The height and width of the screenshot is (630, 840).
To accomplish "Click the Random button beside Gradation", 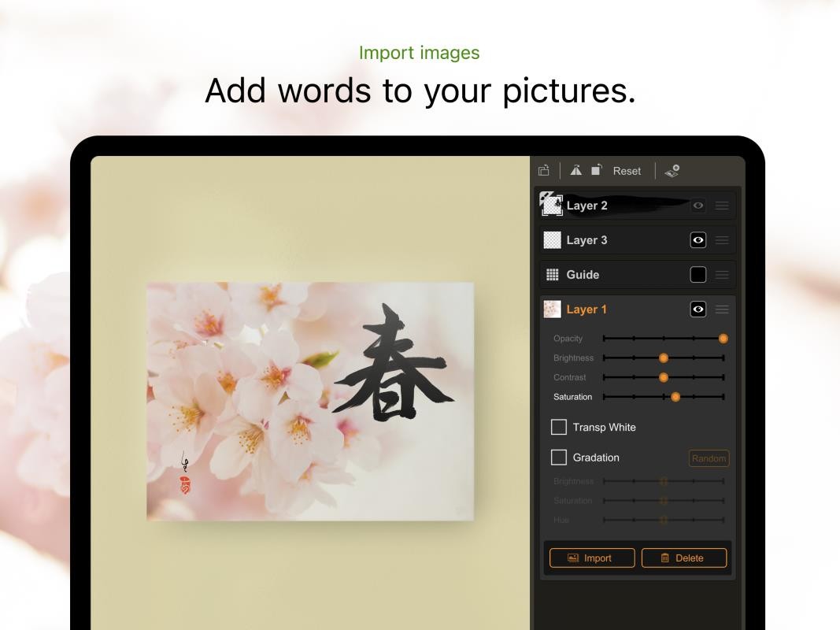I will pyautogui.click(x=708, y=458).
